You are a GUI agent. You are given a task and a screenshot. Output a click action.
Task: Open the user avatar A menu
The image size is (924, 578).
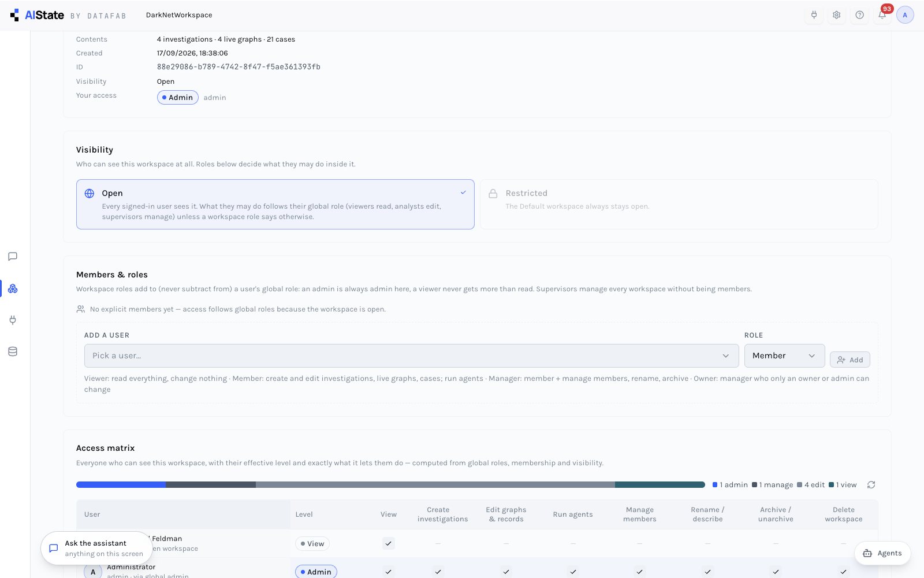point(905,15)
